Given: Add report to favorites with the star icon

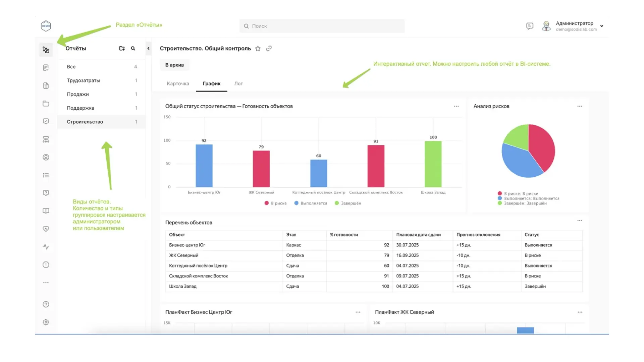Looking at the screenshot, I should tap(258, 49).
